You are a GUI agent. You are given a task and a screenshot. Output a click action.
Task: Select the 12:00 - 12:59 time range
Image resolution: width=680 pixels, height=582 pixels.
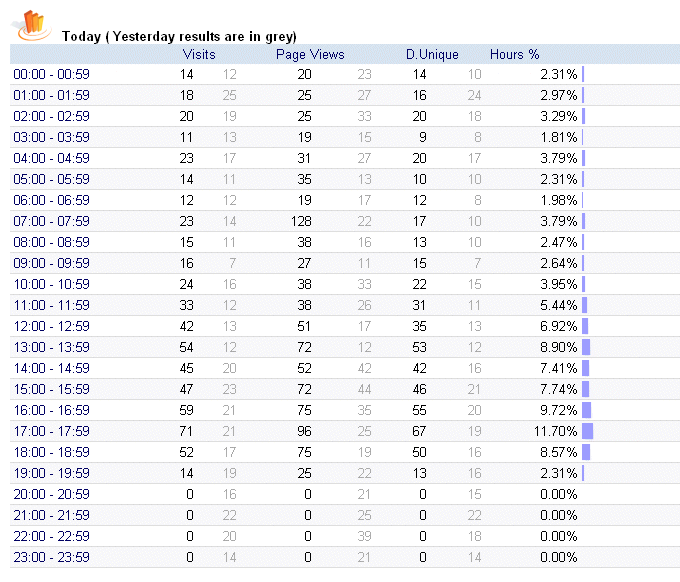coord(51,326)
